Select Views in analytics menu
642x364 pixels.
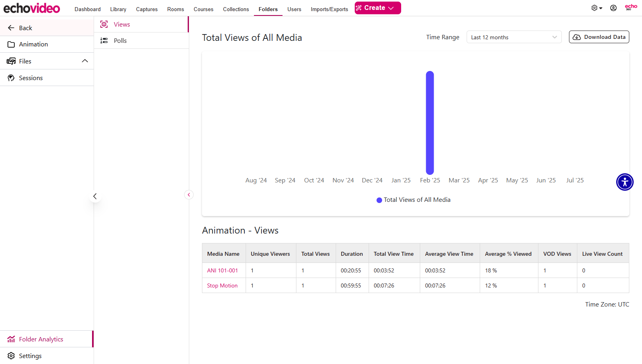click(x=141, y=24)
